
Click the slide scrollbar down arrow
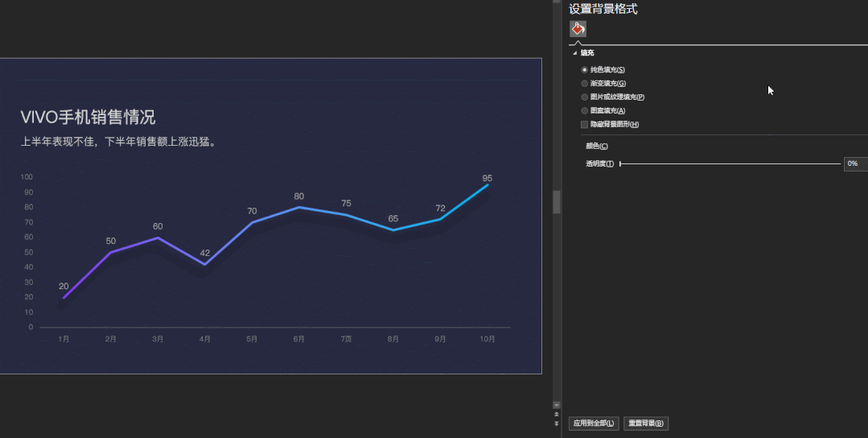click(557, 405)
